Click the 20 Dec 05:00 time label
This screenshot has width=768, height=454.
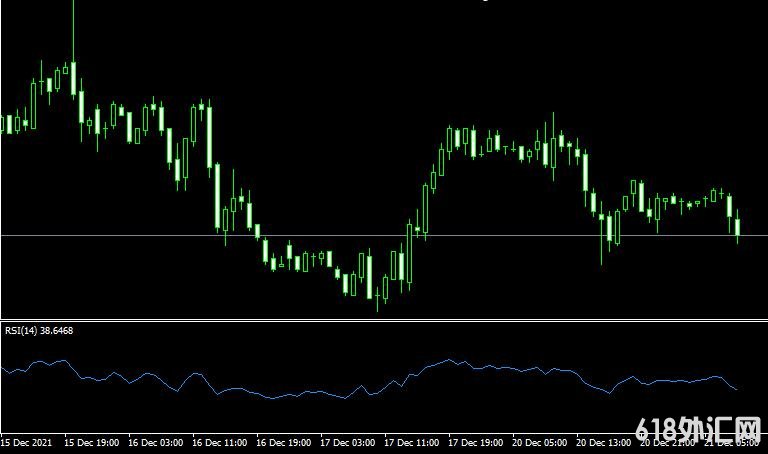540,443
